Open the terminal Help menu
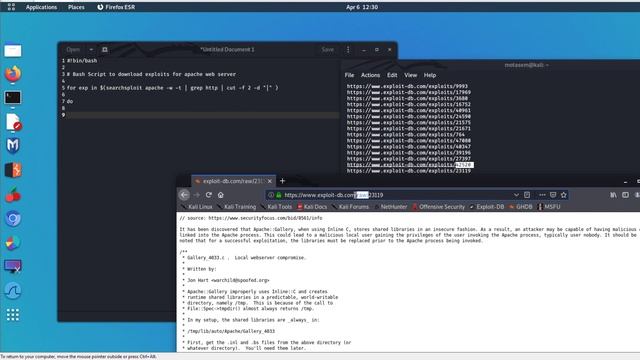Image resolution: width=640 pixels, height=360 pixels. [430, 75]
